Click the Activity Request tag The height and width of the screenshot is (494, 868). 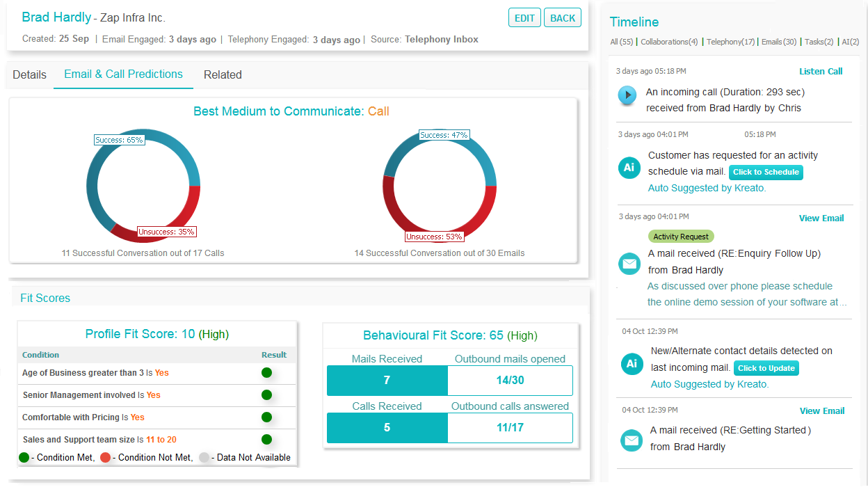pyautogui.click(x=681, y=237)
